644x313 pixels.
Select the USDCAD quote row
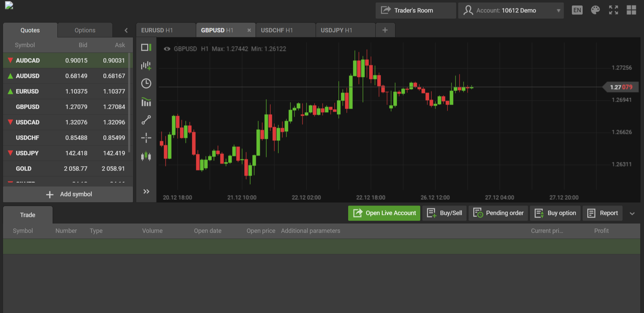pyautogui.click(x=66, y=122)
